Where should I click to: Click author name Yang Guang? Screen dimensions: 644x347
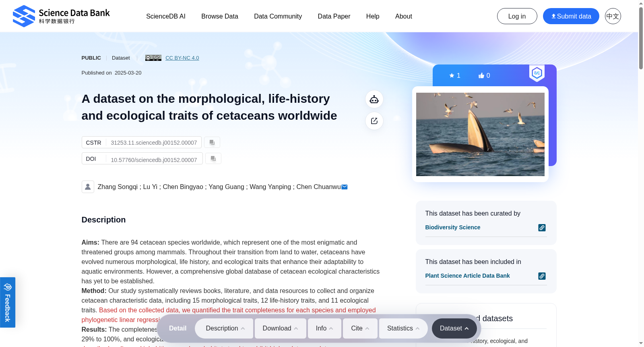227,187
